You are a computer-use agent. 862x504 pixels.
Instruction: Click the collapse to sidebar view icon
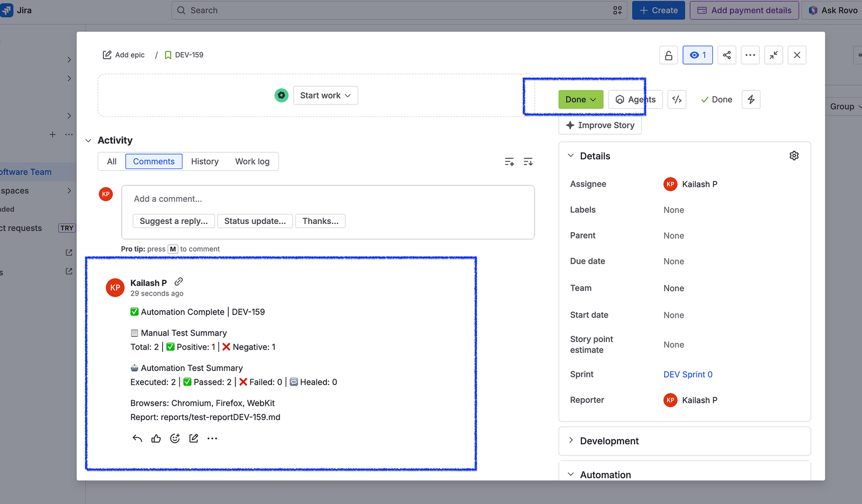click(774, 55)
